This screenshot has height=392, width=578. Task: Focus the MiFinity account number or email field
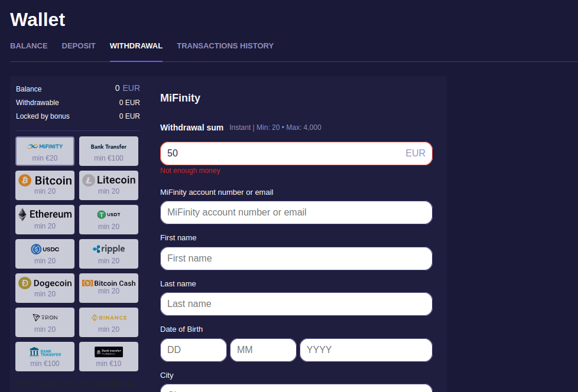click(x=296, y=213)
